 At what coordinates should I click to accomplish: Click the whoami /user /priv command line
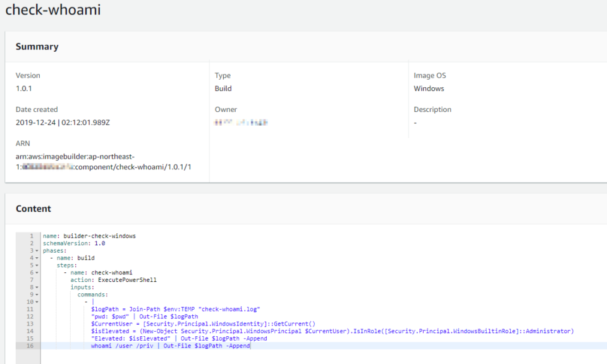click(171, 346)
